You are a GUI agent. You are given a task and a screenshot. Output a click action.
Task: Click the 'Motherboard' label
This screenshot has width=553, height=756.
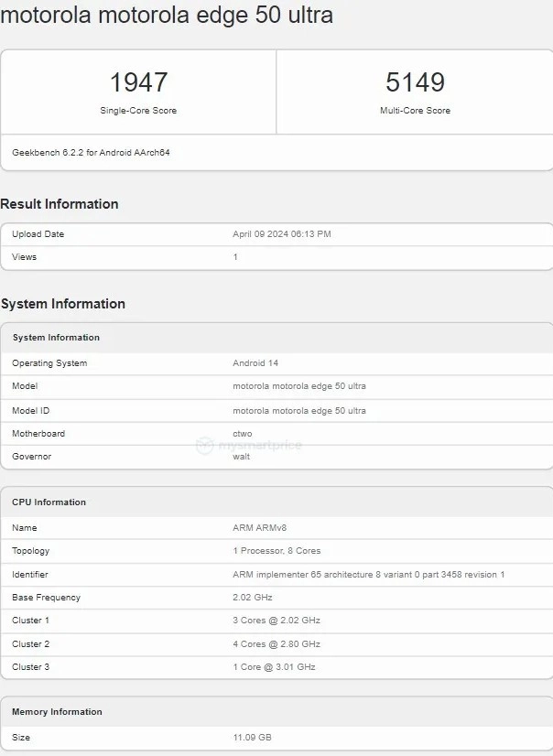coord(38,434)
